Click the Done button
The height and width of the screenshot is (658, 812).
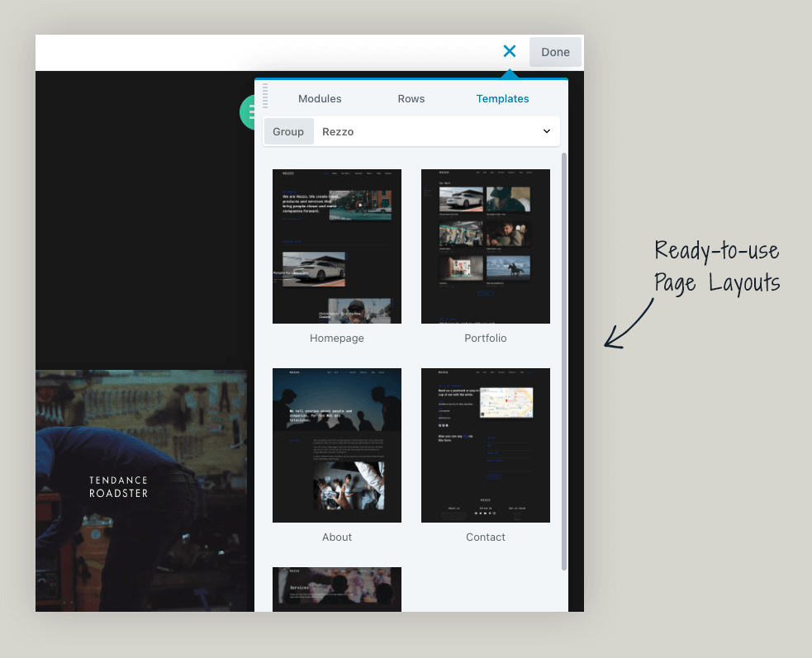(x=555, y=52)
